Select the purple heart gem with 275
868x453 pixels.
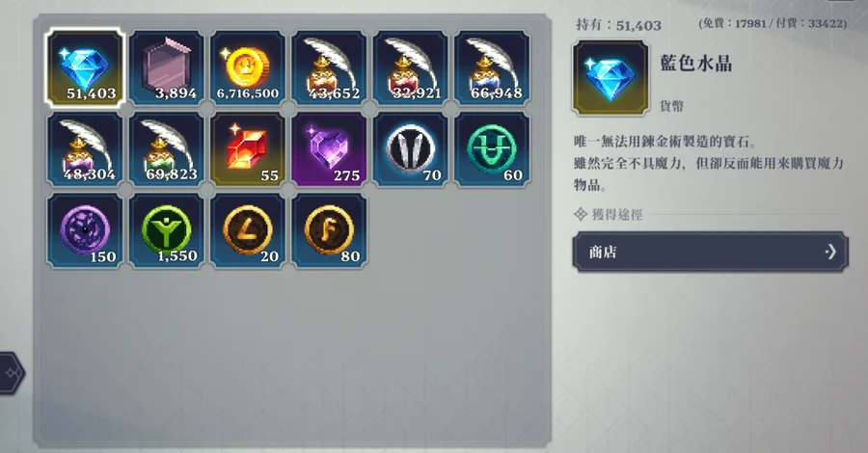pos(330,149)
